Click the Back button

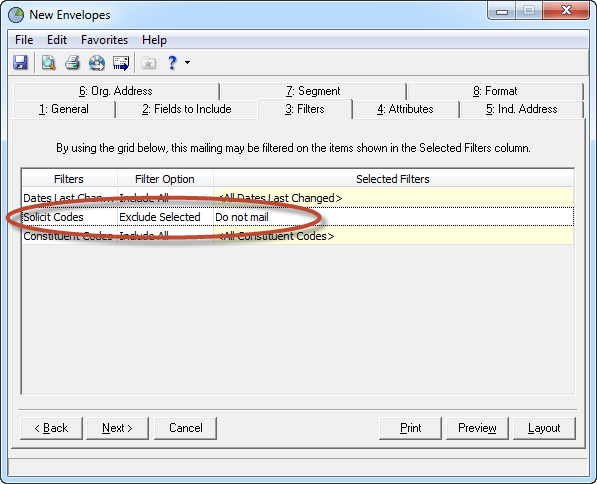click(x=51, y=428)
